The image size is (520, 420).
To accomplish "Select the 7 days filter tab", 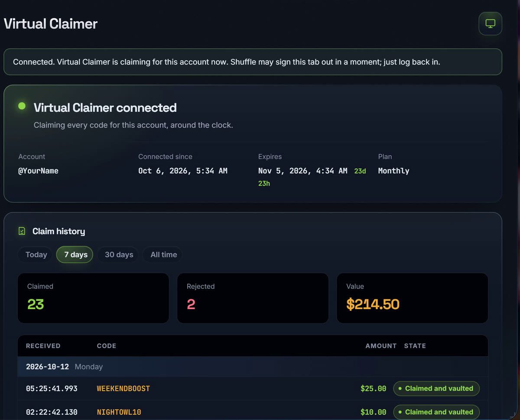I will 75,255.
